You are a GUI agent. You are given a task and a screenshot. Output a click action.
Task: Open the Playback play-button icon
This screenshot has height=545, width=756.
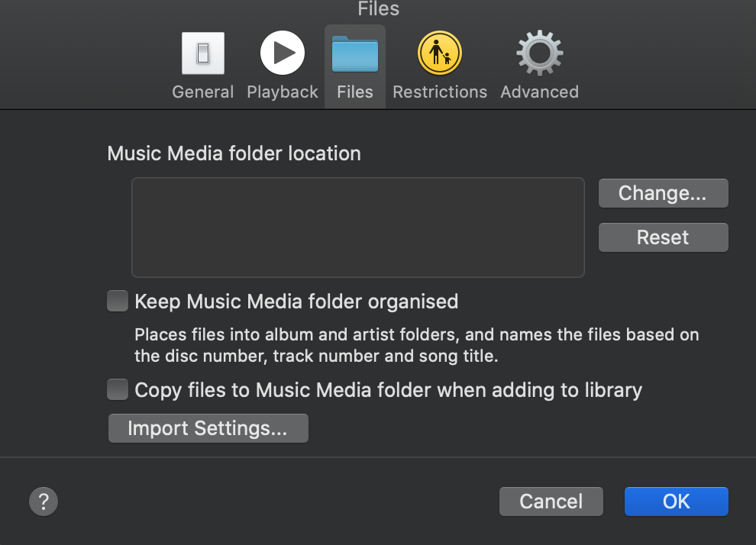283,53
